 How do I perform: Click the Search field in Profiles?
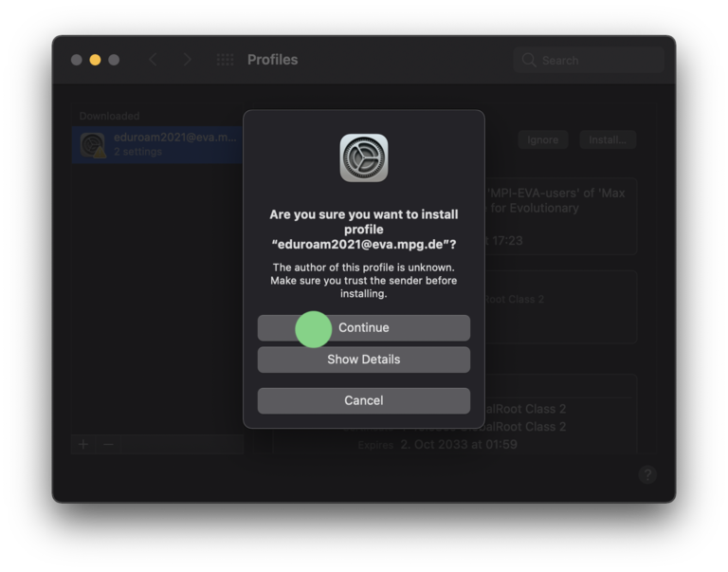coord(589,60)
